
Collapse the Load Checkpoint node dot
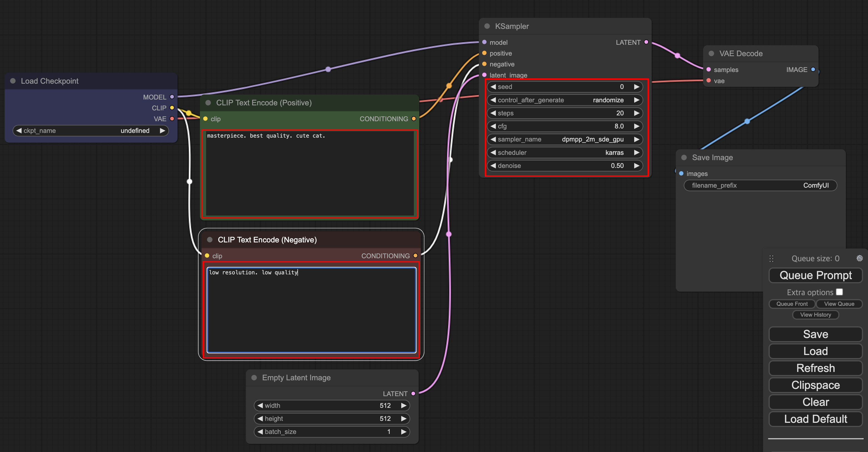(x=13, y=81)
